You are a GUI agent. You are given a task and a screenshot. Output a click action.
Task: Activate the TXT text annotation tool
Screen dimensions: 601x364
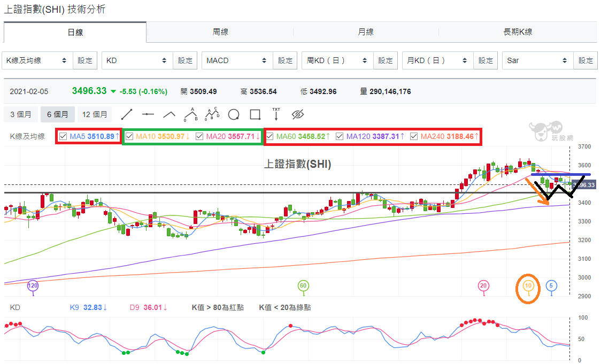click(x=276, y=114)
